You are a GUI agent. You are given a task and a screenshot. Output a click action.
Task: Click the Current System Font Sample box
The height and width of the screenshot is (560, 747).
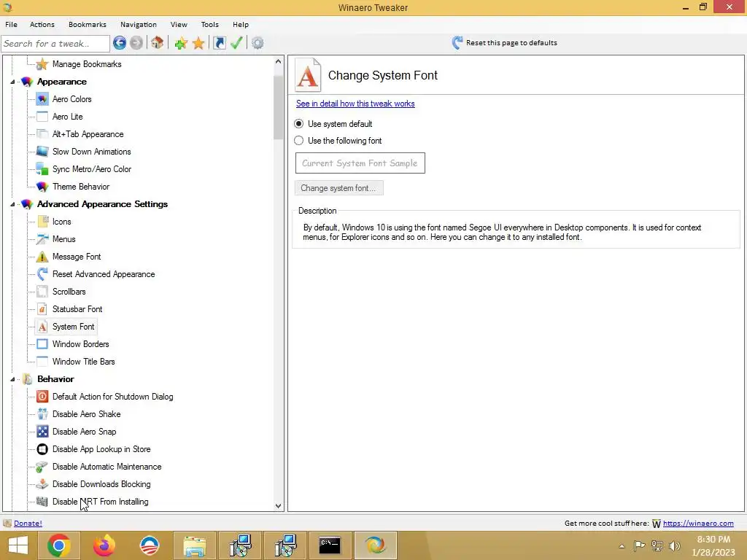tap(360, 163)
